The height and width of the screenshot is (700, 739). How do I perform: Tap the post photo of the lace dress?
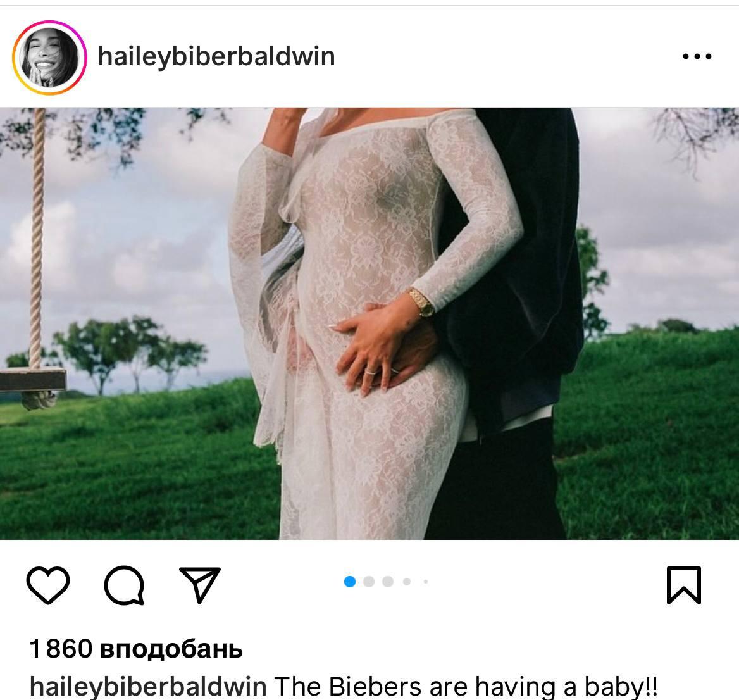[x=369, y=323]
